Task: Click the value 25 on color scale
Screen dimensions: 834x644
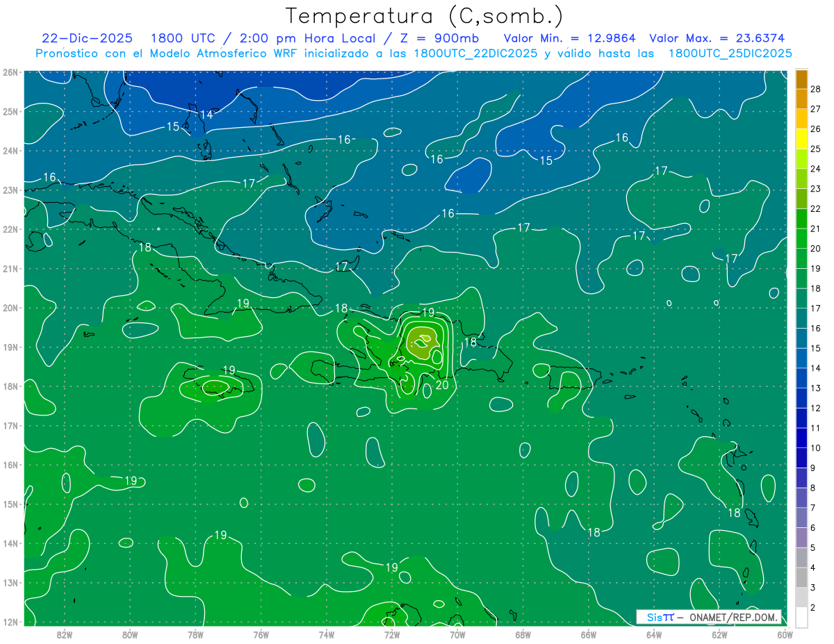Action: pos(816,148)
